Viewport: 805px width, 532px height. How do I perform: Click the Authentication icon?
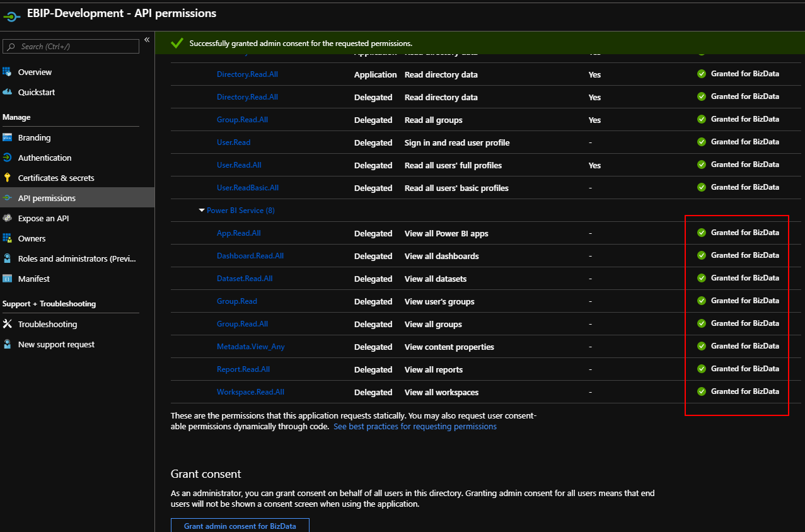7,158
